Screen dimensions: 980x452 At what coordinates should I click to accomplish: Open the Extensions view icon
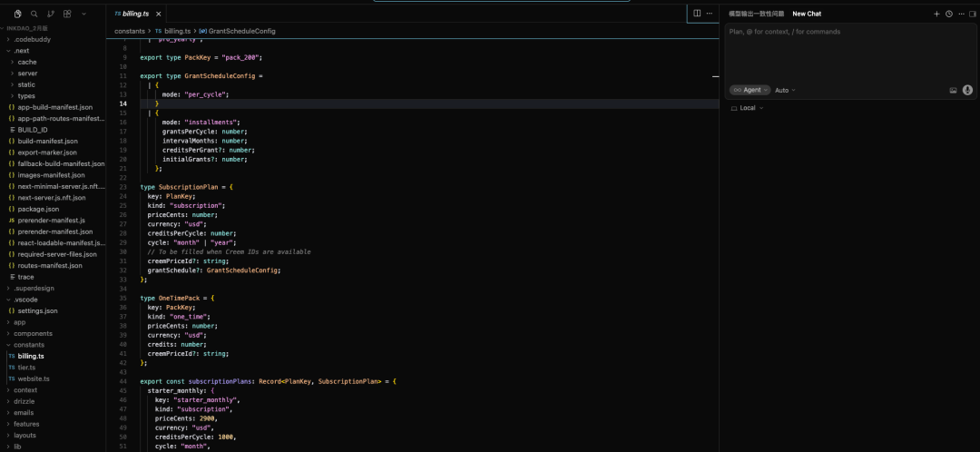[67, 14]
